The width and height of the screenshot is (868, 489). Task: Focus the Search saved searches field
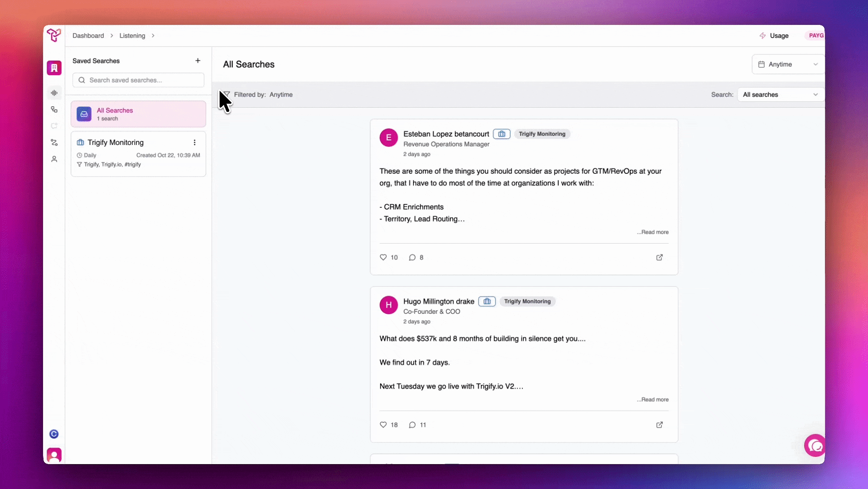coord(138,80)
